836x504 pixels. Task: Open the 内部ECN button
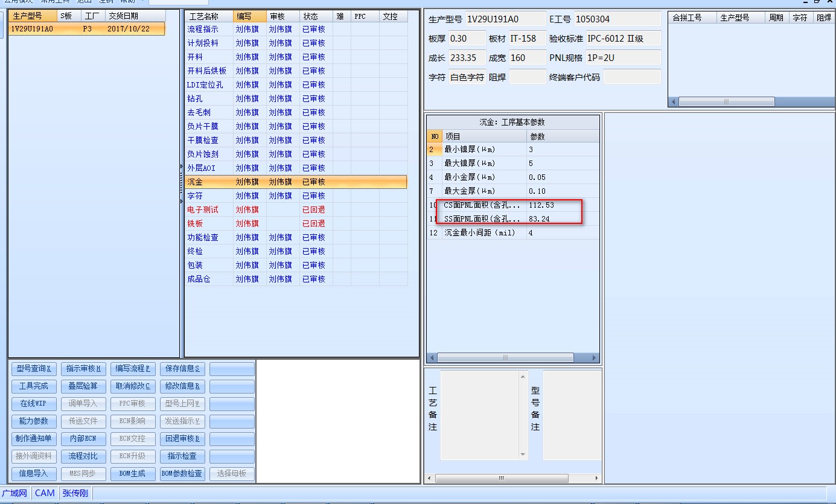click(83, 439)
